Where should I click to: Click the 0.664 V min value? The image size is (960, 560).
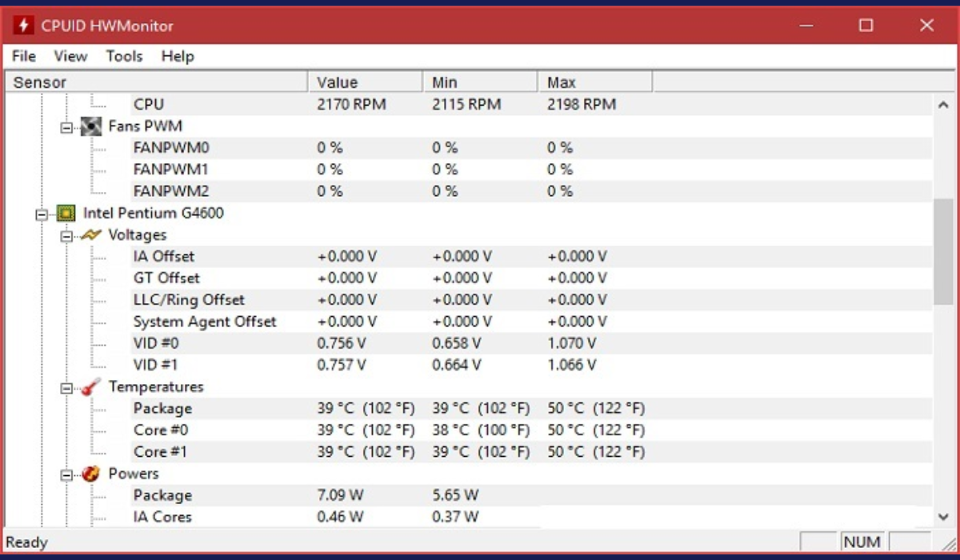[x=457, y=365]
